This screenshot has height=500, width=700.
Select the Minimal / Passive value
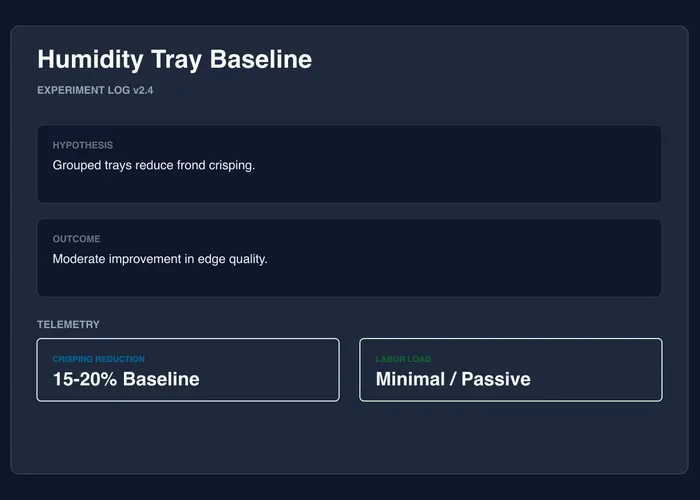[453, 379]
